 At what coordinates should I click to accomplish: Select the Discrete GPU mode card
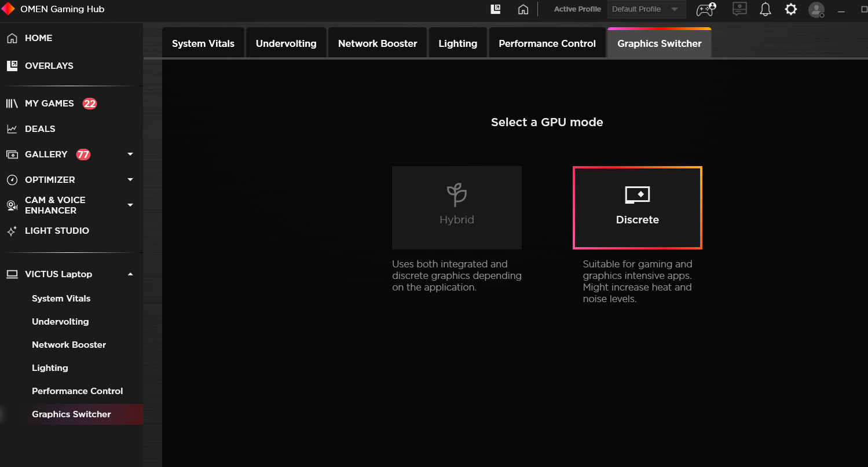tap(638, 208)
